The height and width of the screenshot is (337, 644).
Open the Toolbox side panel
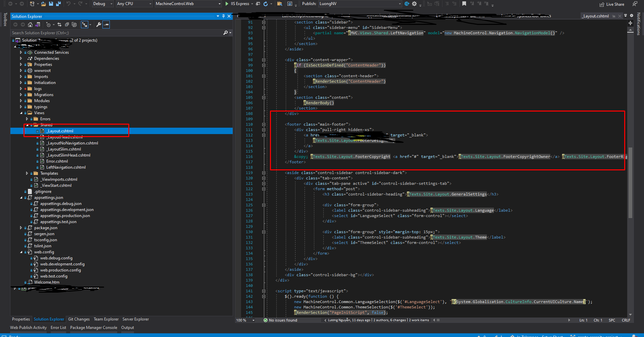point(5,19)
